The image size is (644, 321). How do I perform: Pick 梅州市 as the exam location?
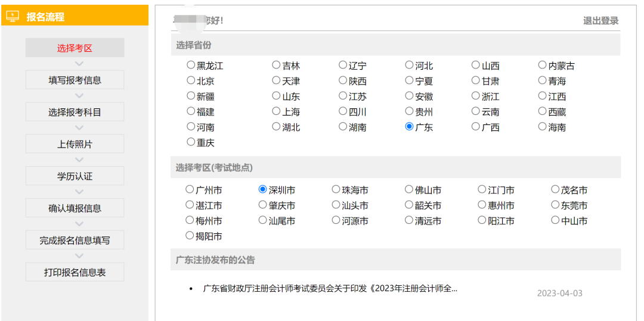190,220
